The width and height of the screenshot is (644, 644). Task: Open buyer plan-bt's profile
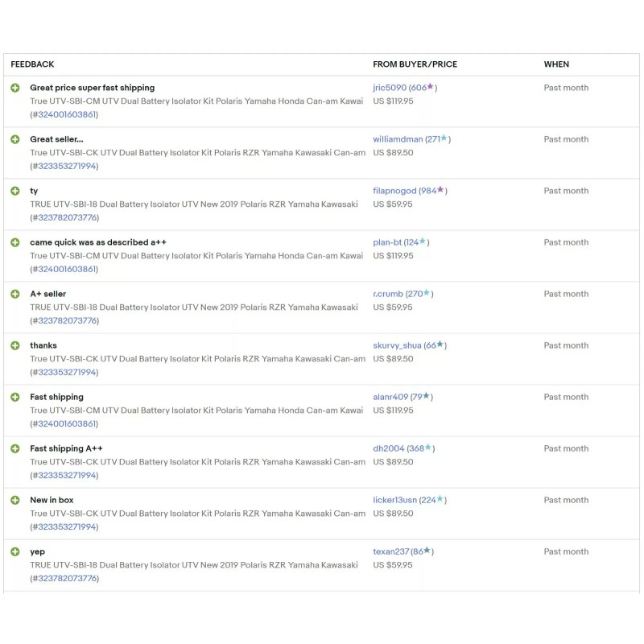tap(387, 242)
